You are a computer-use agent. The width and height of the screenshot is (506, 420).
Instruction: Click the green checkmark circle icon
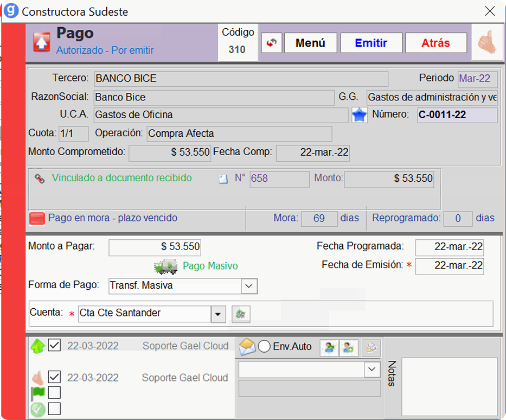(x=38, y=409)
